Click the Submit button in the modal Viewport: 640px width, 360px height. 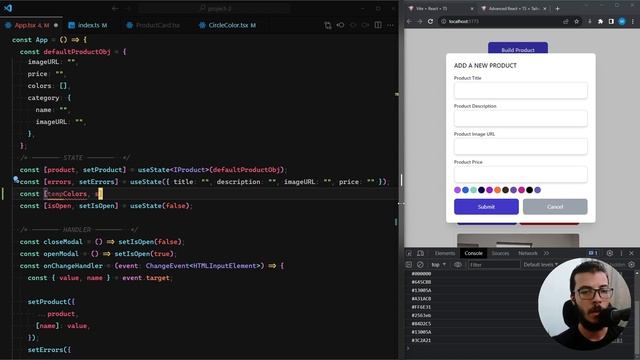click(x=486, y=207)
